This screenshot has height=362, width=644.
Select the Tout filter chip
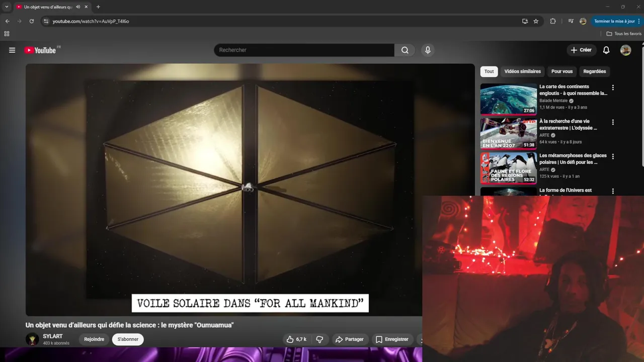coord(489,71)
